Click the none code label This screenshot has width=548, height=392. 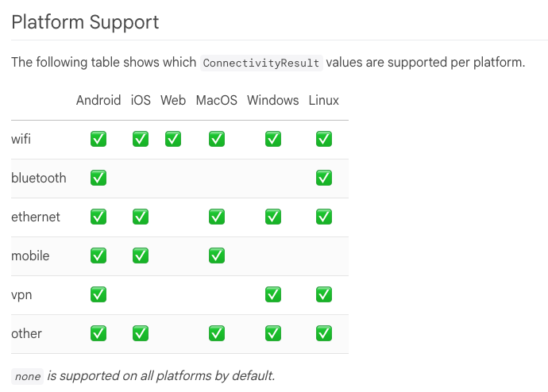pos(27,376)
